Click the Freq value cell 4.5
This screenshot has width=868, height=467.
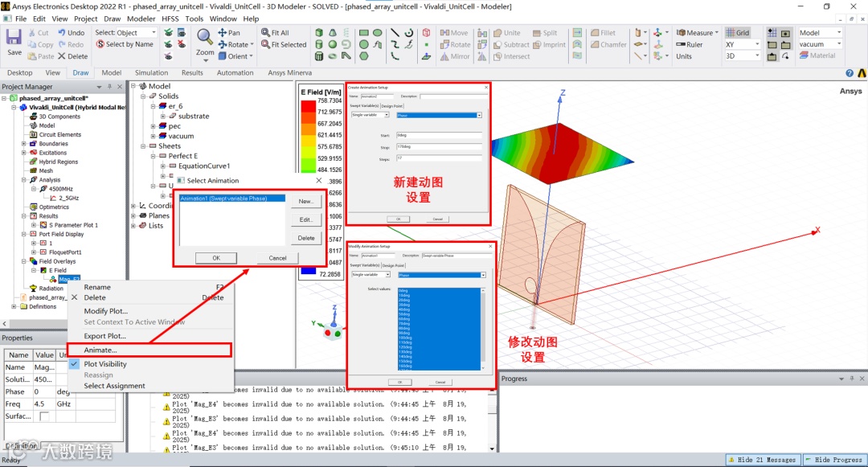coord(43,404)
